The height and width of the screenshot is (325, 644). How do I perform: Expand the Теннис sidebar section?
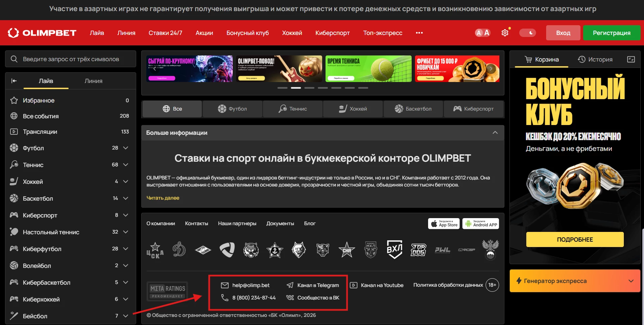126,165
